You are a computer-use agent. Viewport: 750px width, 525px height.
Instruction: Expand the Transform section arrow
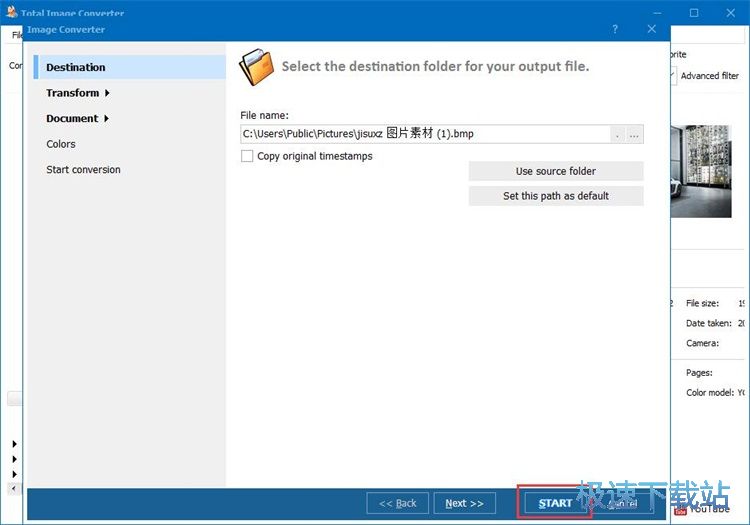(107, 93)
